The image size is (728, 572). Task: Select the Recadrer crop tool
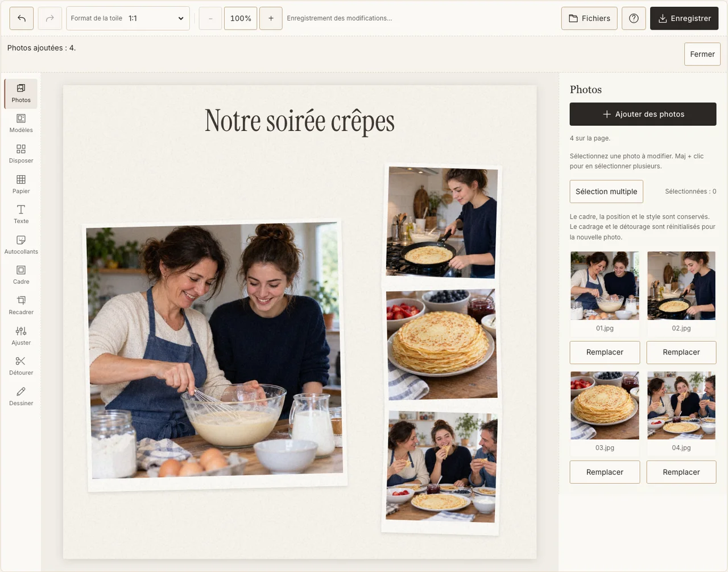[21, 306]
